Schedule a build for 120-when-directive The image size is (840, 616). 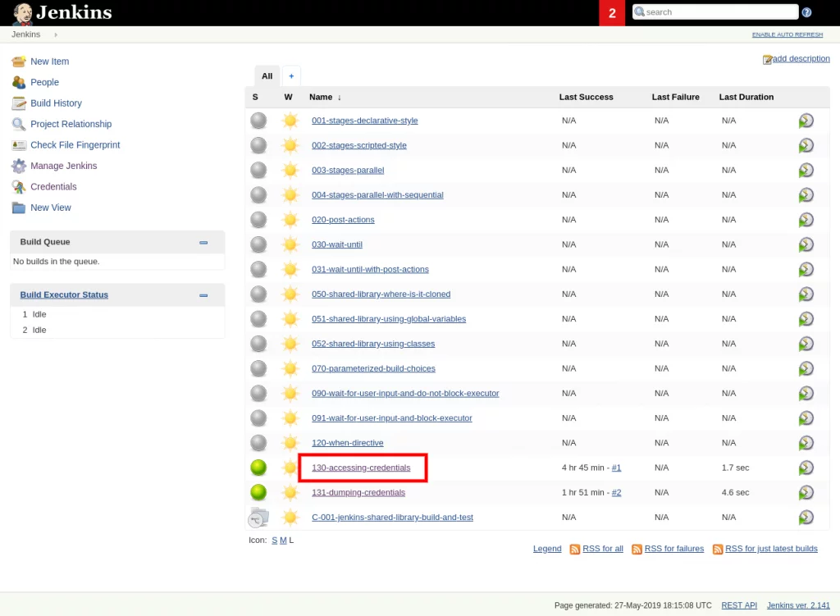pyautogui.click(x=806, y=443)
